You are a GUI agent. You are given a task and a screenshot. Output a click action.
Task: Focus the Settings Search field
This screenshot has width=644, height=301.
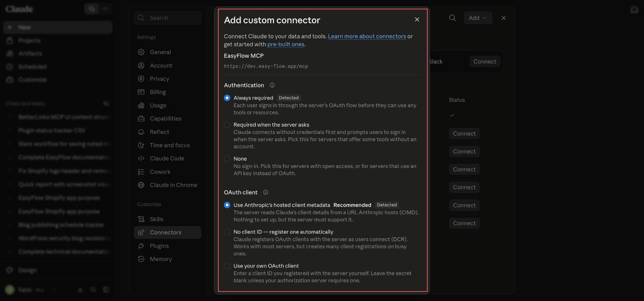168,18
